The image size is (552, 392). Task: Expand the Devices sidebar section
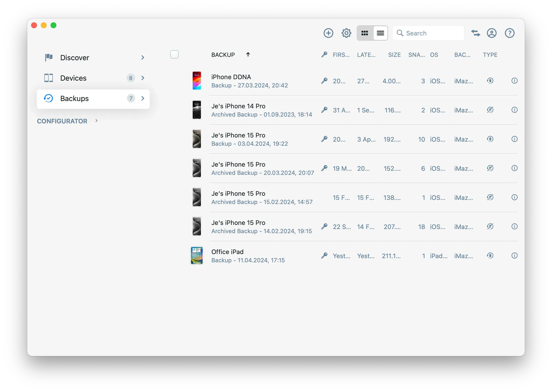pyautogui.click(x=143, y=78)
